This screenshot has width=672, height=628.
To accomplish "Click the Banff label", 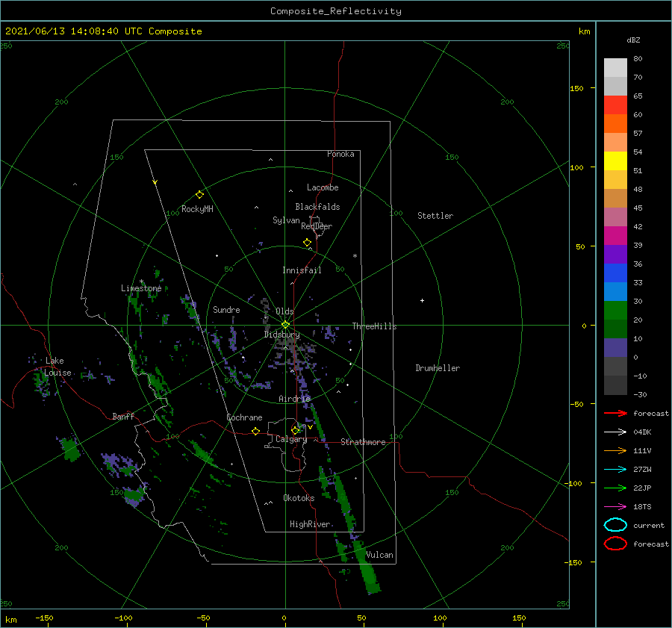I will tap(123, 416).
